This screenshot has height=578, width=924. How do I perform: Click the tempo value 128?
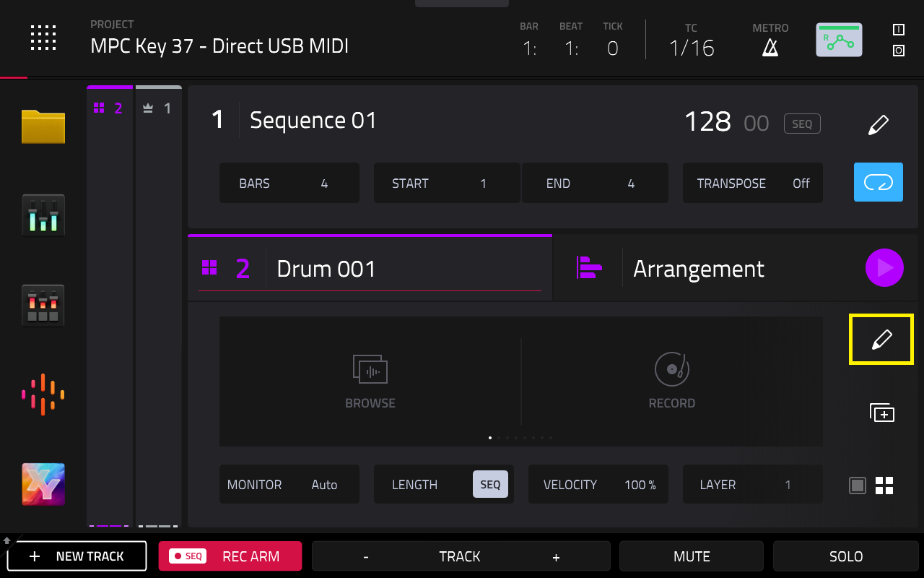coord(707,122)
